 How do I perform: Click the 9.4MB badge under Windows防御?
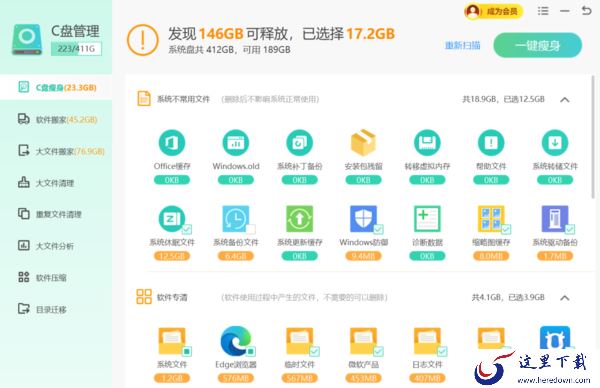click(x=363, y=256)
